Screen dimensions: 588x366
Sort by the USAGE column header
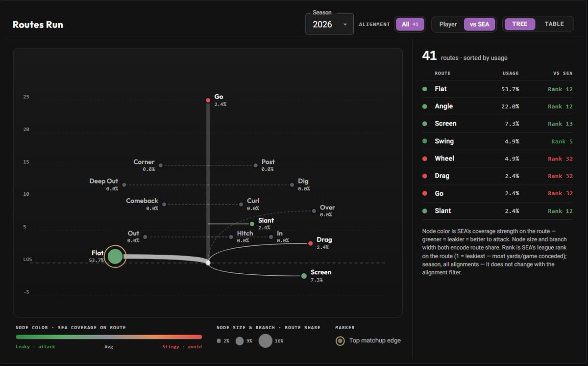[x=511, y=73]
